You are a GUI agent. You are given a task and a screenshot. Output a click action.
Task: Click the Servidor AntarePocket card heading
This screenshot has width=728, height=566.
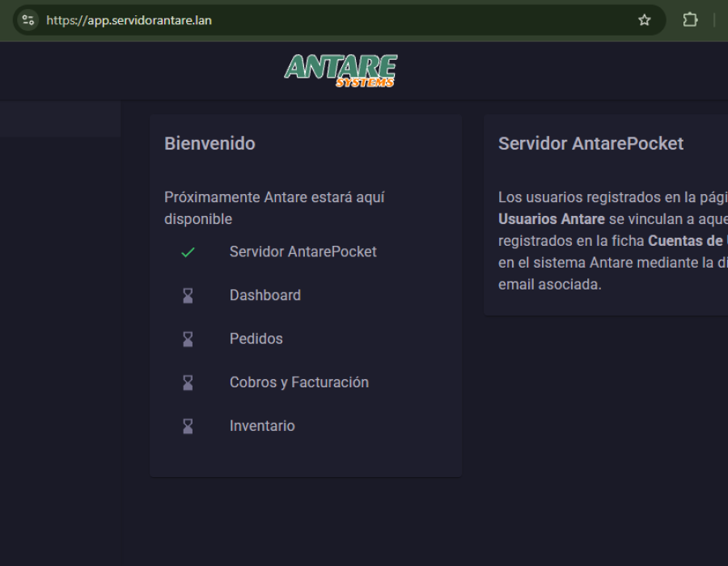(x=590, y=144)
